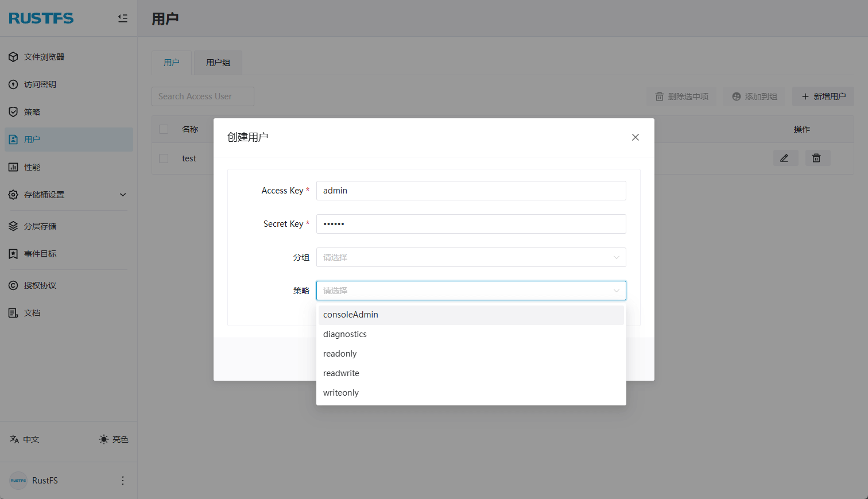
Task: Expand the 存储桶设置 sidebar submenu
Action: click(x=123, y=195)
